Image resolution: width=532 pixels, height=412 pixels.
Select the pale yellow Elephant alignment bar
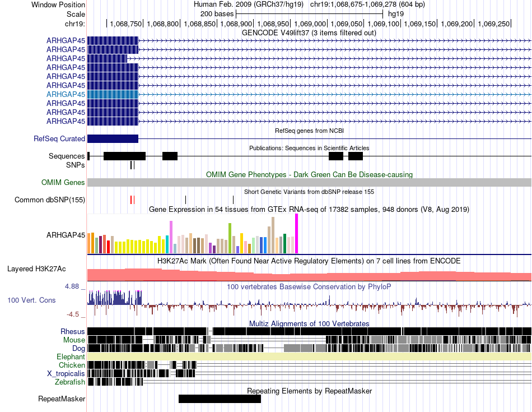coord(309,357)
